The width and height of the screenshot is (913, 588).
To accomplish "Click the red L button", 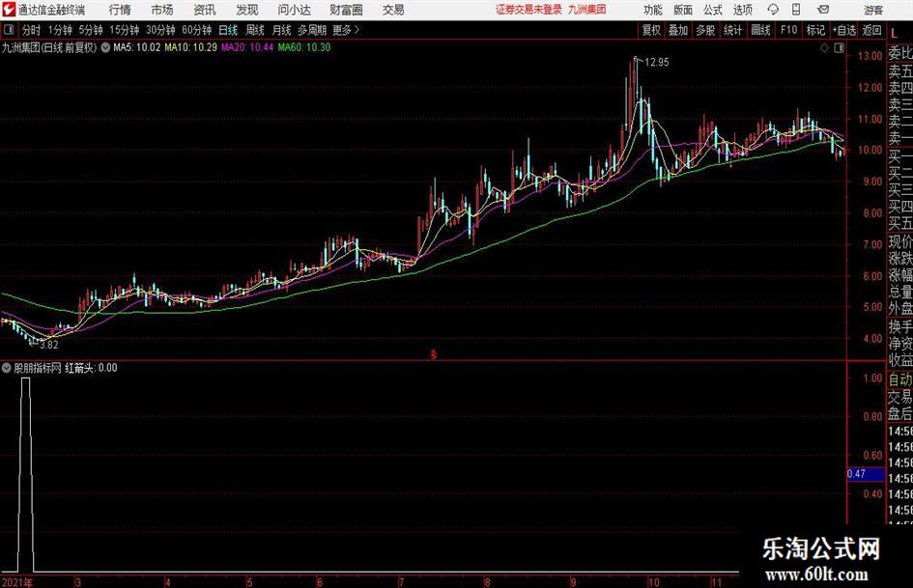I will (894, 33).
